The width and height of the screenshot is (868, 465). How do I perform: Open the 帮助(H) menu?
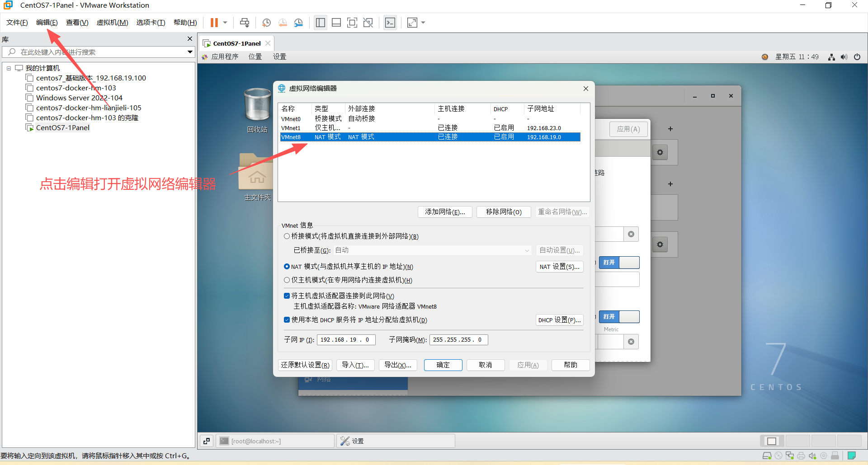[x=185, y=23]
